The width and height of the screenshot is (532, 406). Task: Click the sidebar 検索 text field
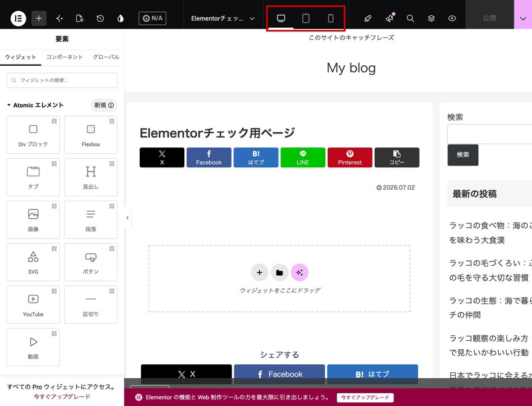coord(490,134)
